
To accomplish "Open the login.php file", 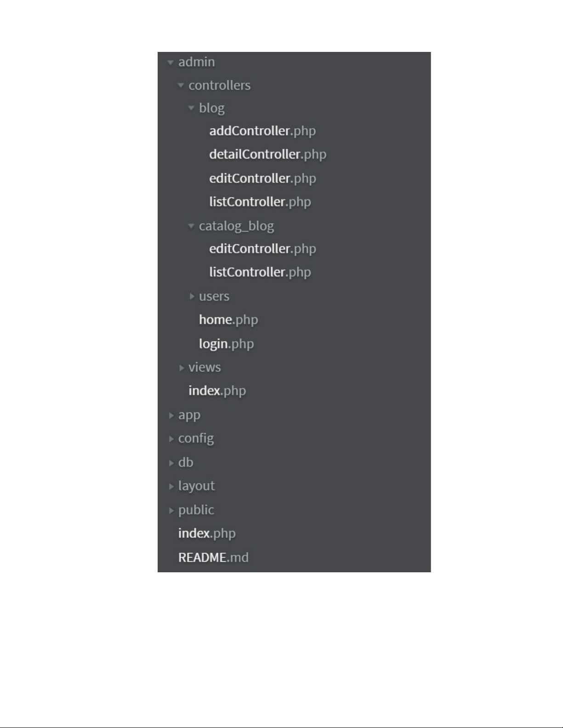I will point(226,344).
